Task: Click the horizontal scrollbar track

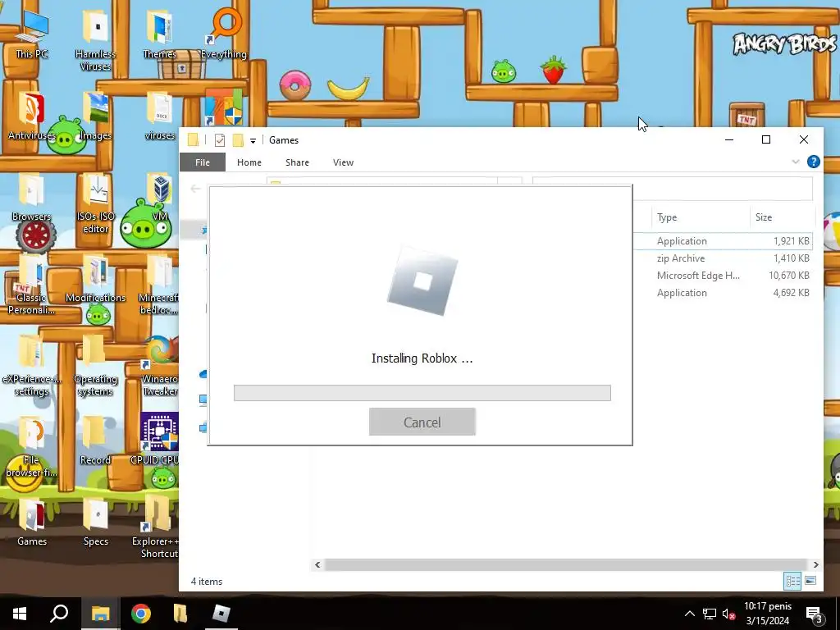Action: coord(566,564)
